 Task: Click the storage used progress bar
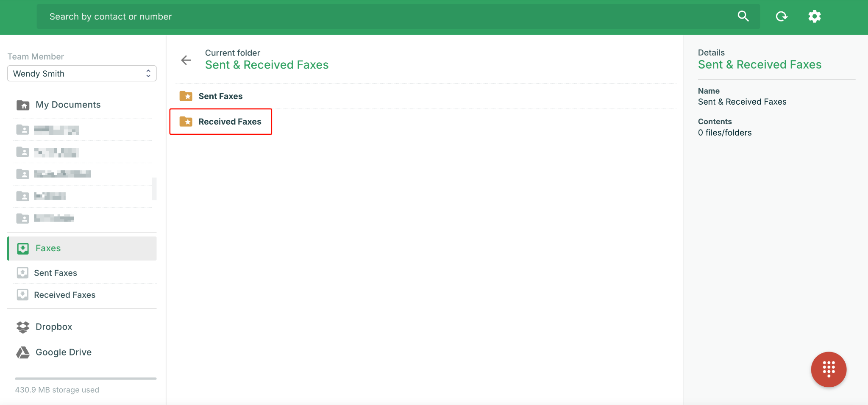click(86, 378)
